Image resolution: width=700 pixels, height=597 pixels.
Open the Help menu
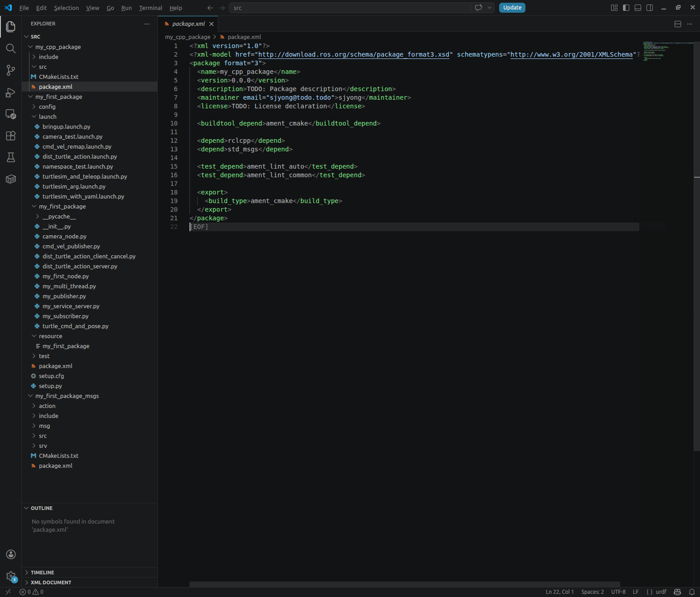(x=176, y=8)
